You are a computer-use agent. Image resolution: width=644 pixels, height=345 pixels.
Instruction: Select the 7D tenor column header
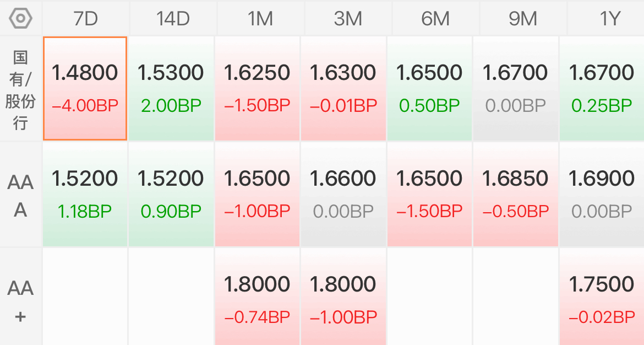coord(86,18)
